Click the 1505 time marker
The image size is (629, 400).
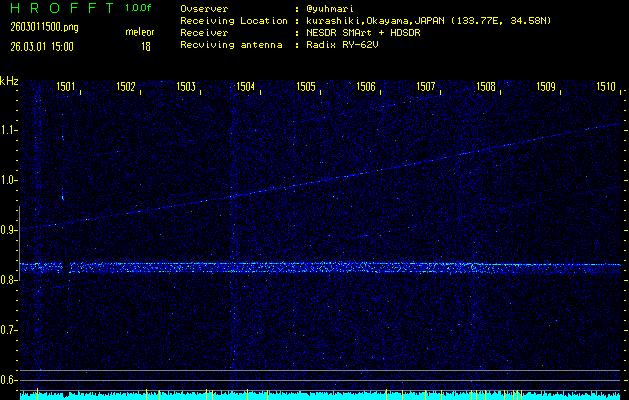pyautogui.click(x=306, y=87)
